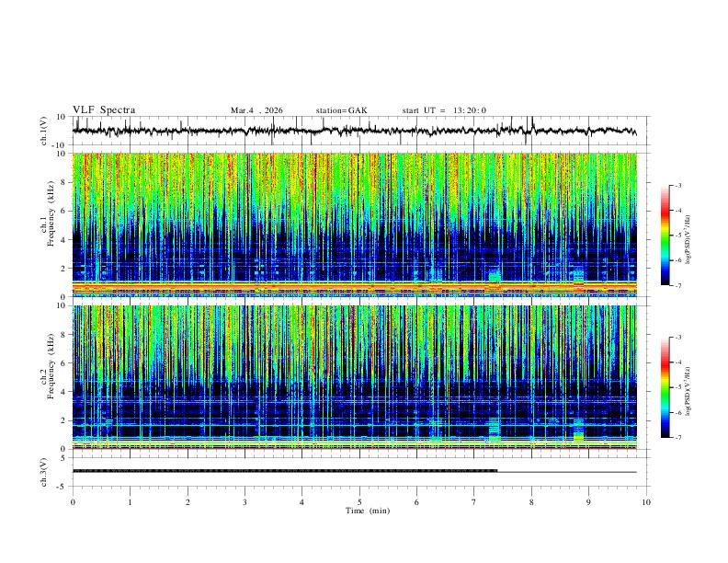Click the "1" time axis tick label
728x563 pixels.
(x=130, y=502)
